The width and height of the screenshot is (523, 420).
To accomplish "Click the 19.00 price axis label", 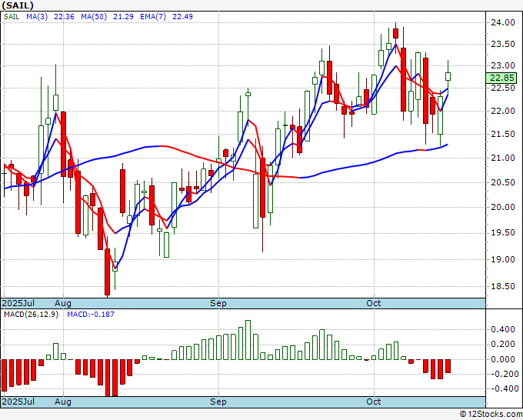I will click(x=502, y=259).
